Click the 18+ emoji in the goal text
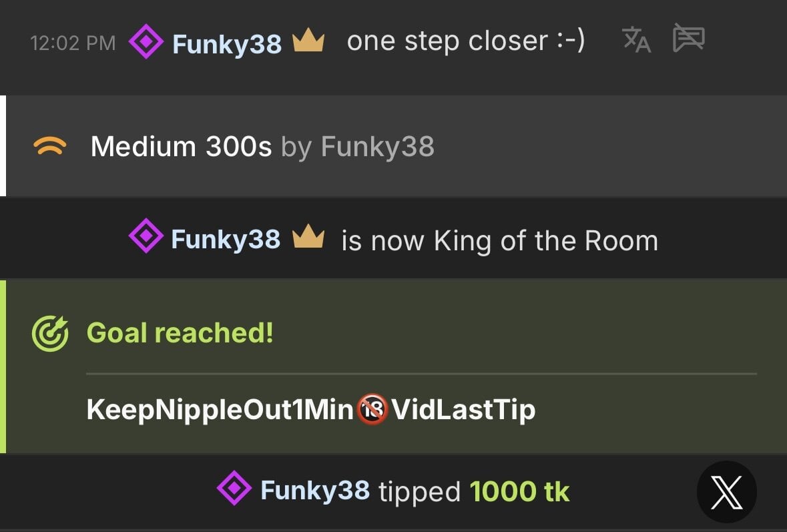This screenshot has height=532, width=787. pos(372,409)
